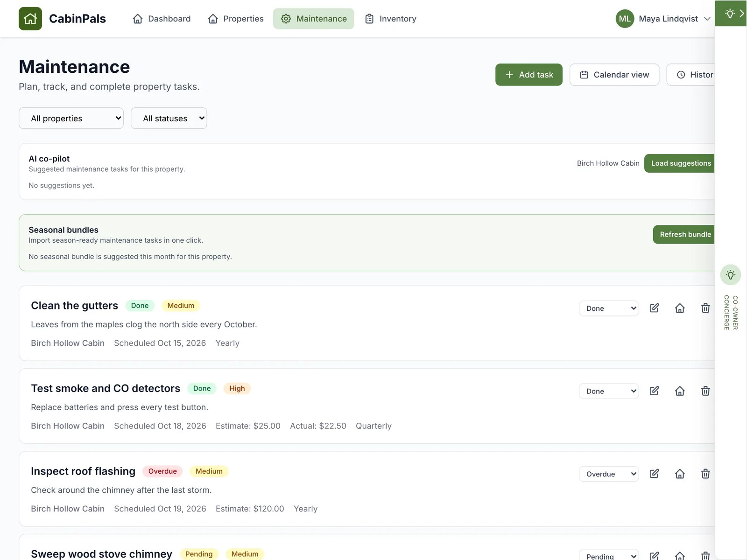The width and height of the screenshot is (747, 560).
Task: Edit the Test smoke and CO detectors task
Action: tap(655, 391)
